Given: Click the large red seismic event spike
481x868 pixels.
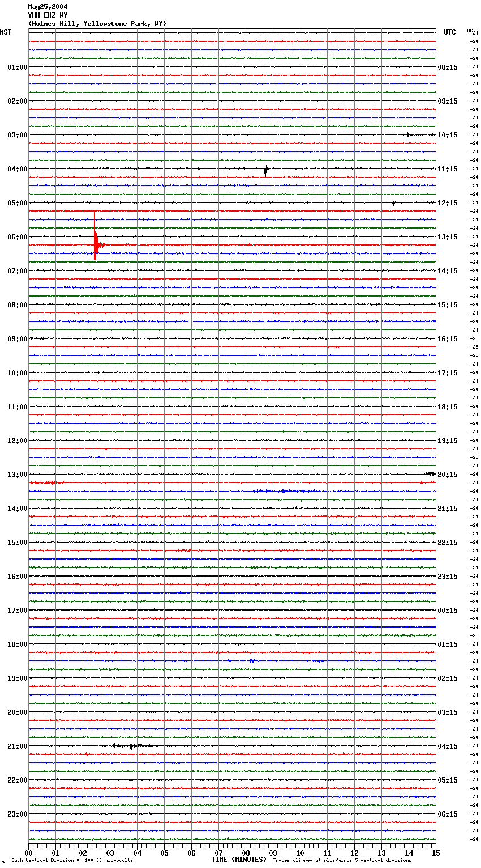Looking at the screenshot, I should coord(96,237).
